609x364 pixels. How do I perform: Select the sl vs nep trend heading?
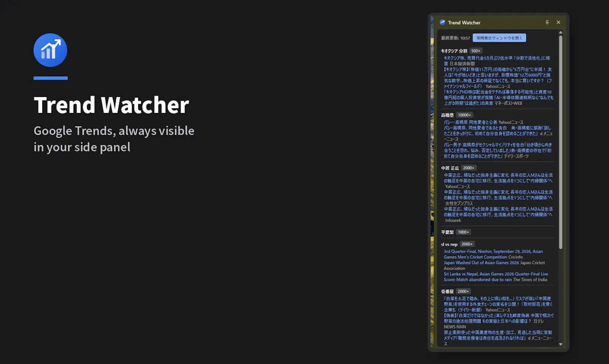[x=449, y=245]
